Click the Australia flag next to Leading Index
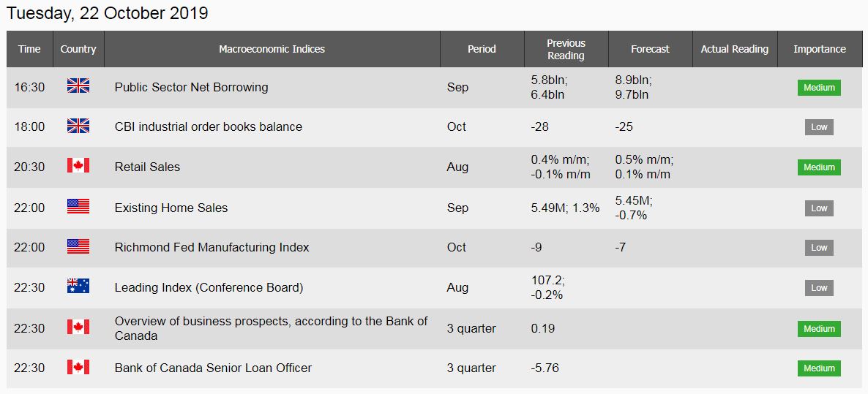This screenshot has width=868, height=394. point(78,286)
